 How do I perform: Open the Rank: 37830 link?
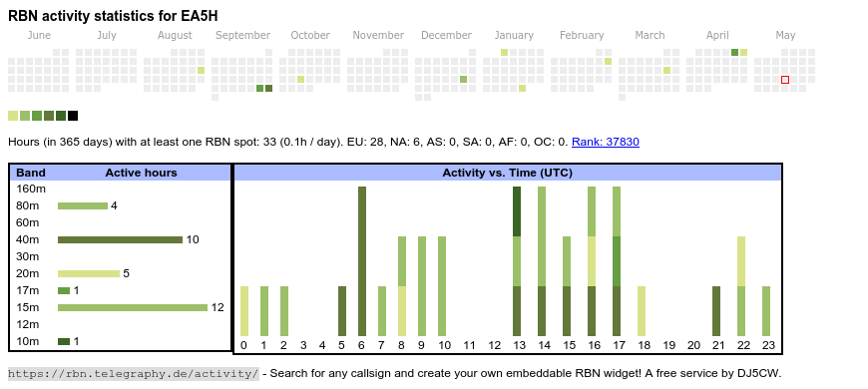pyautogui.click(x=605, y=142)
